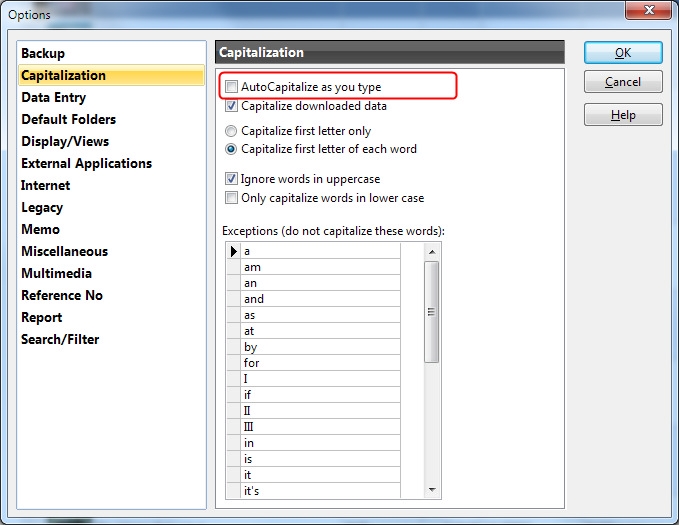Image resolution: width=679 pixels, height=525 pixels.
Task: Choose Capitalize first letter of each word
Action: (232, 149)
